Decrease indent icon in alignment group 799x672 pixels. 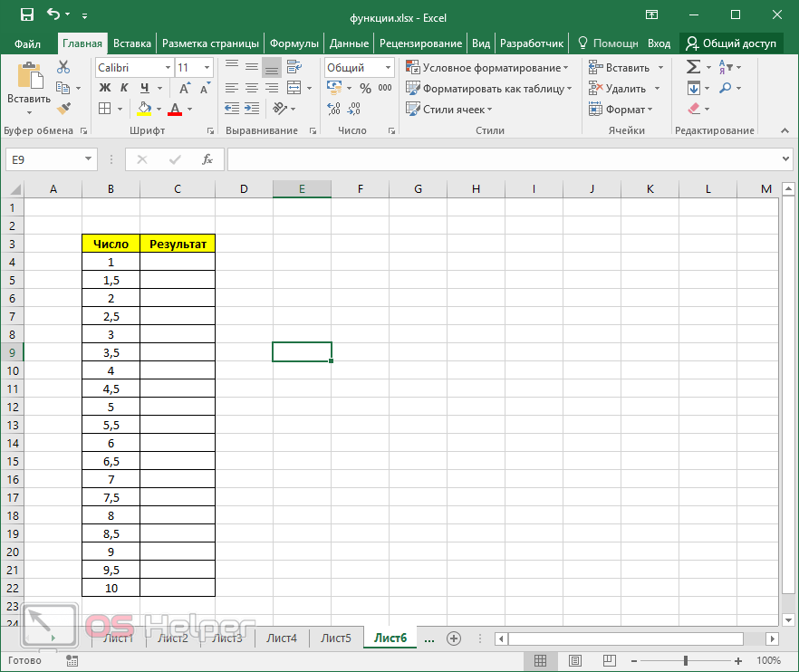[232, 108]
